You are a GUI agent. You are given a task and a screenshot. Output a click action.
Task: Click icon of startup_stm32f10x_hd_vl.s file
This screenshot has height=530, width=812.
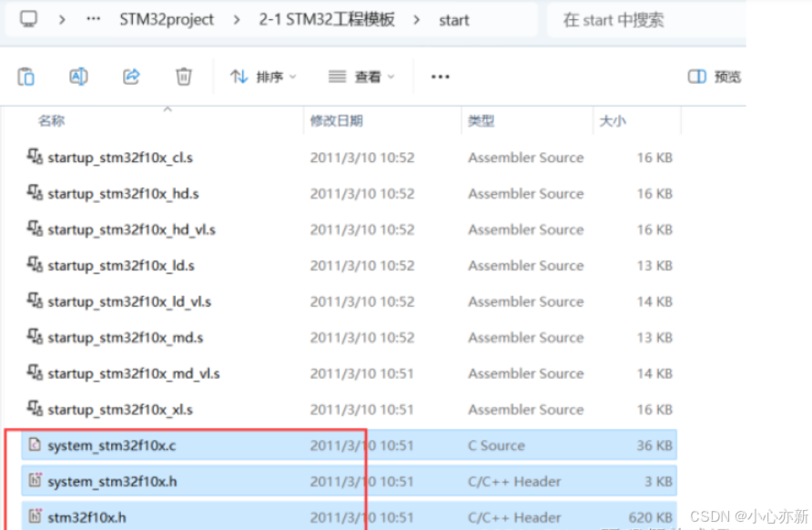pos(35,228)
